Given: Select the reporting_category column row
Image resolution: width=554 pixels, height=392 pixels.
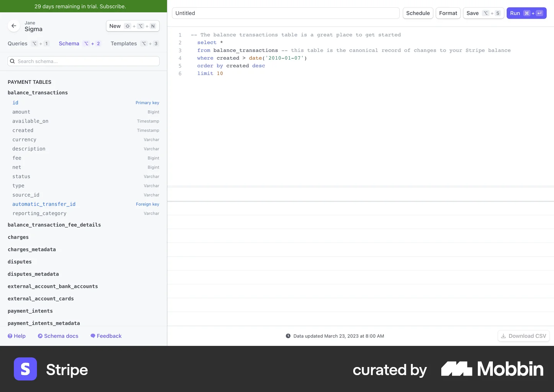Looking at the screenshot, I should coord(85,213).
